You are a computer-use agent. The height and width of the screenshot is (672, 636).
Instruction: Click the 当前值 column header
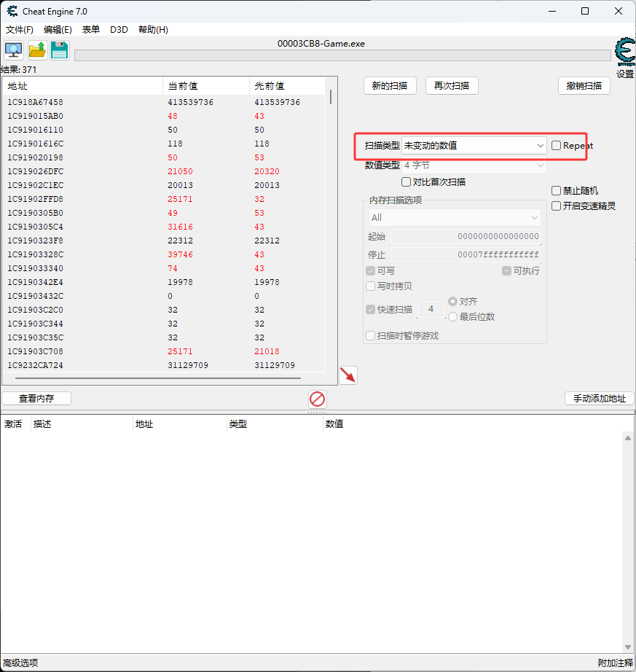[206, 86]
